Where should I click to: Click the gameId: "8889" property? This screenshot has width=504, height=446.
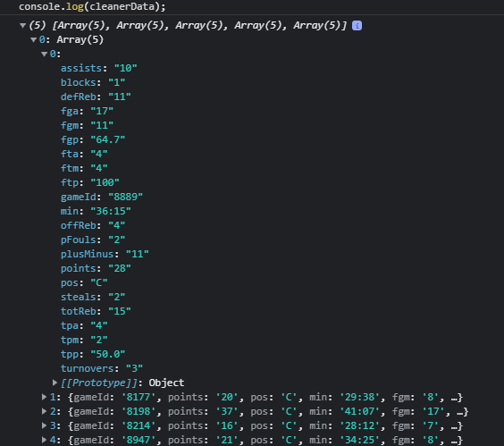[x=102, y=197]
